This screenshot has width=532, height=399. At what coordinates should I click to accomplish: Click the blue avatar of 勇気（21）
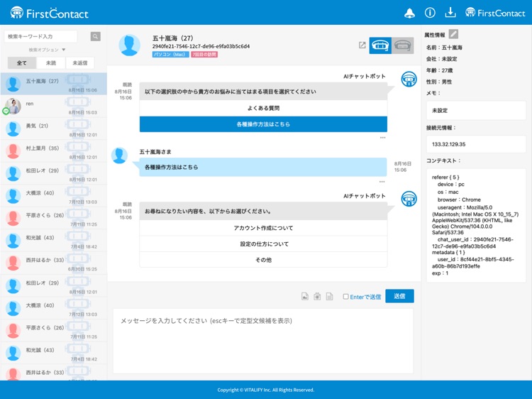tap(13, 129)
